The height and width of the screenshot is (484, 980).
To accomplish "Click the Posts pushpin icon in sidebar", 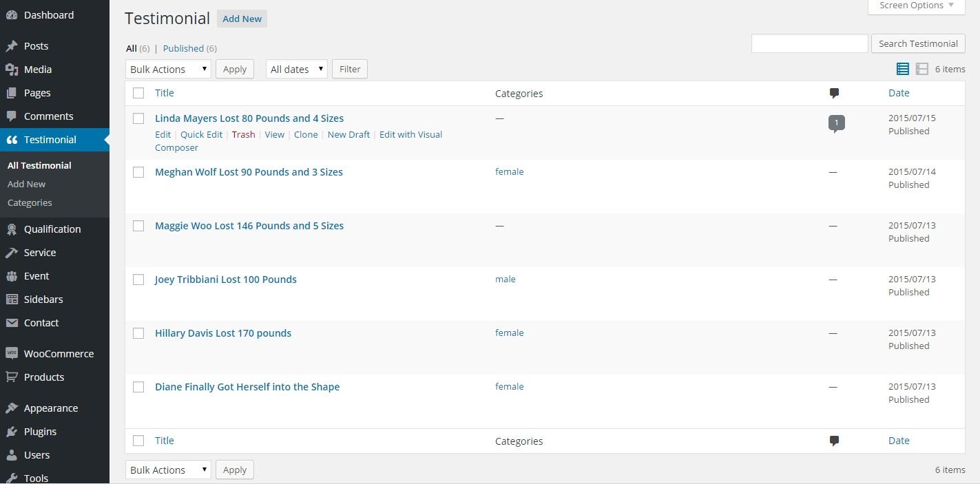I will pyautogui.click(x=12, y=46).
